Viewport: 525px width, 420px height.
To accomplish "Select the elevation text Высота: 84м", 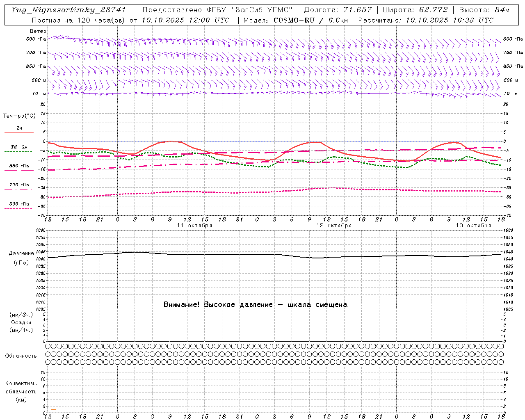I will [484, 10].
